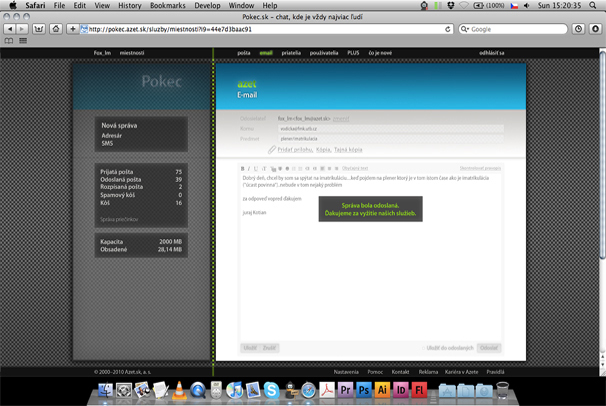Click the Bold formatting icon in editor
This screenshot has width=606, height=406.
(243, 168)
